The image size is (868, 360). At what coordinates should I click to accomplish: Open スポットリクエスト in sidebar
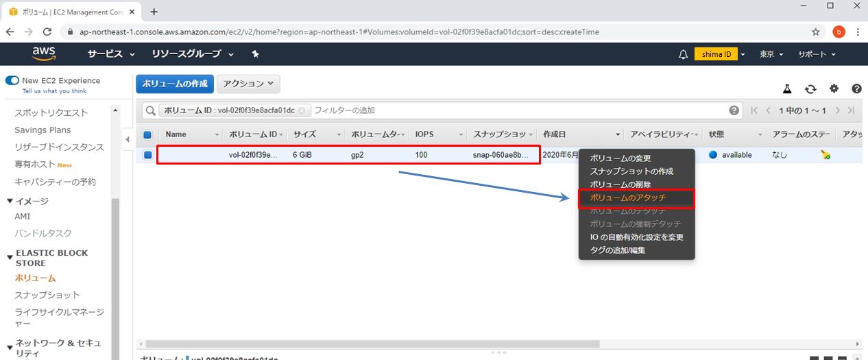(x=51, y=112)
